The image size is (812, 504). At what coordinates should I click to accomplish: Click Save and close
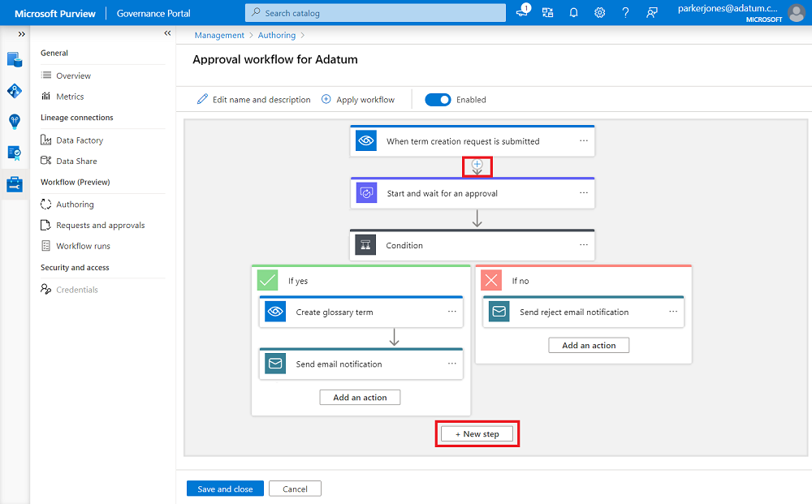pos(225,488)
